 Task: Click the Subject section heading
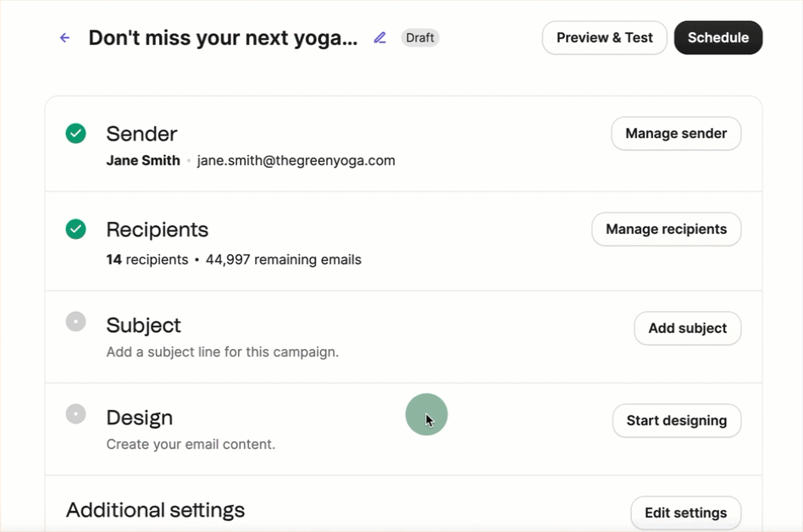click(x=143, y=325)
